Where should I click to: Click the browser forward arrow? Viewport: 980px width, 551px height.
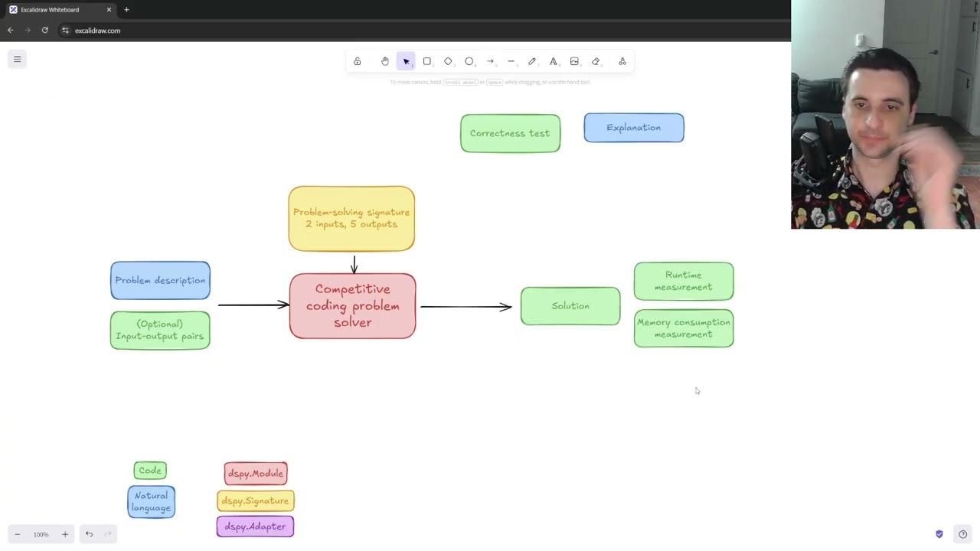pyautogui.click(x=28, y=31)
